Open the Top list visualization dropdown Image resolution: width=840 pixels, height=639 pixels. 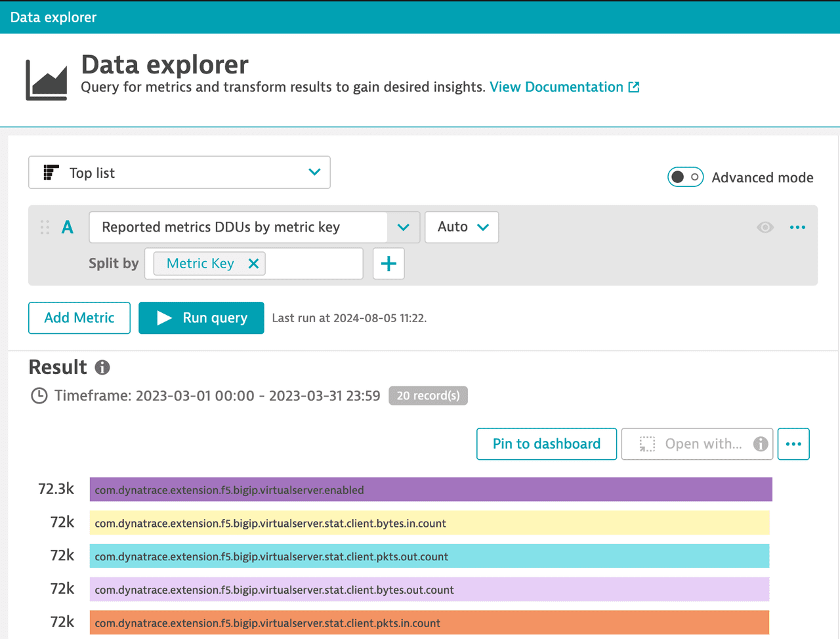(x=179, y=173)
